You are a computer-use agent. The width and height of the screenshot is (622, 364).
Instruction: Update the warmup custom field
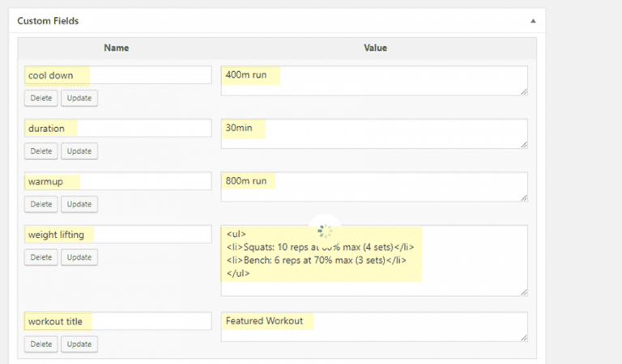79,204
